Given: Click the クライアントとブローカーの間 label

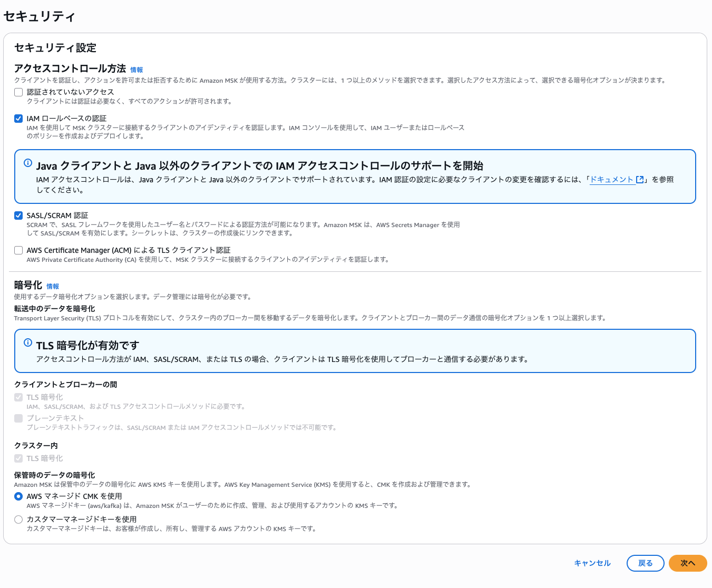Looking at the screenshot, I should pos(66,385).
